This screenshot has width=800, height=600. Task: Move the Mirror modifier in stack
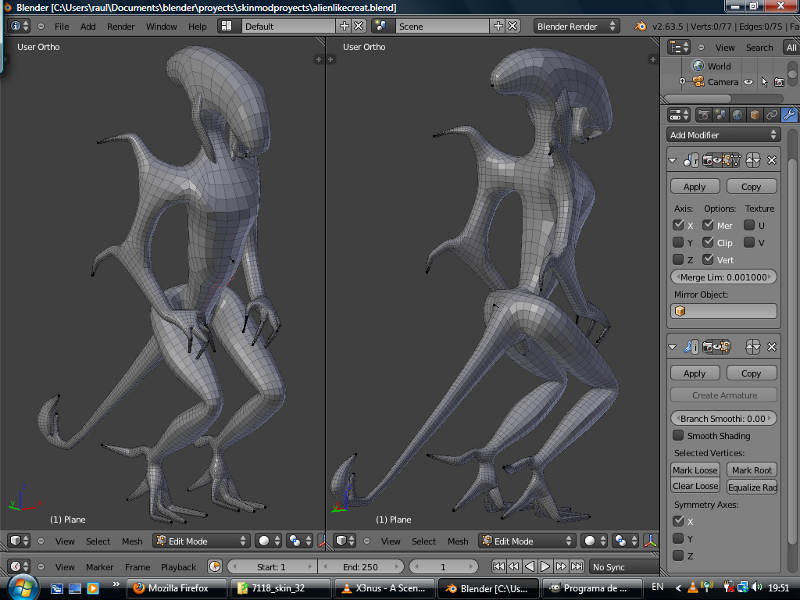tap(753, 160)
